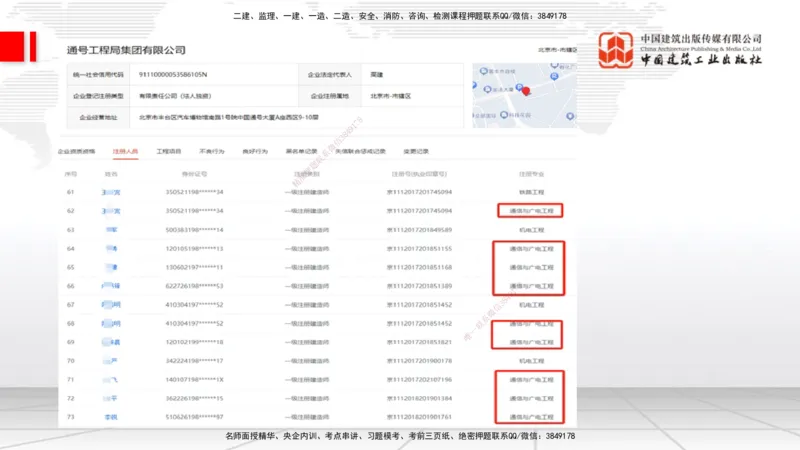
Task: Click company title 通号工程局集团有限公司
Action: tap(126, 50)
